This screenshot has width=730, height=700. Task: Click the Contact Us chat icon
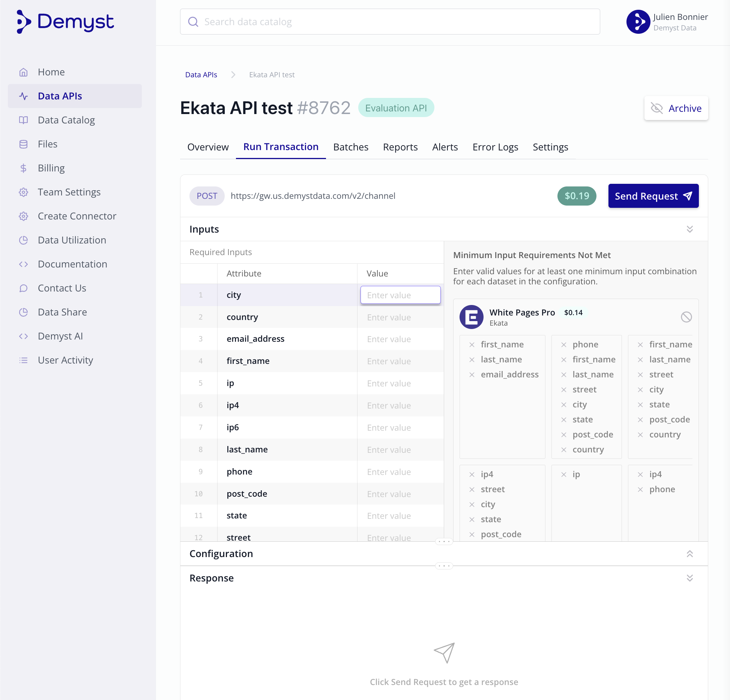23,288
